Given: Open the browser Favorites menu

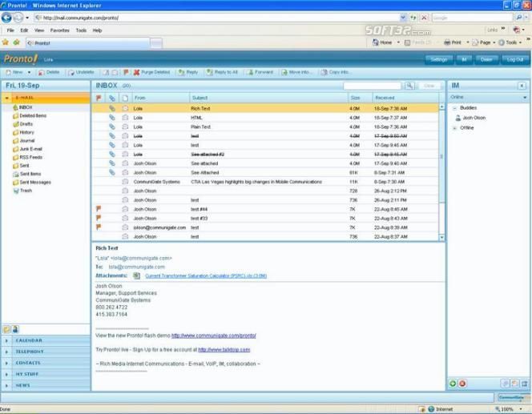Looking at the screenshot, I should coord(60,30).
